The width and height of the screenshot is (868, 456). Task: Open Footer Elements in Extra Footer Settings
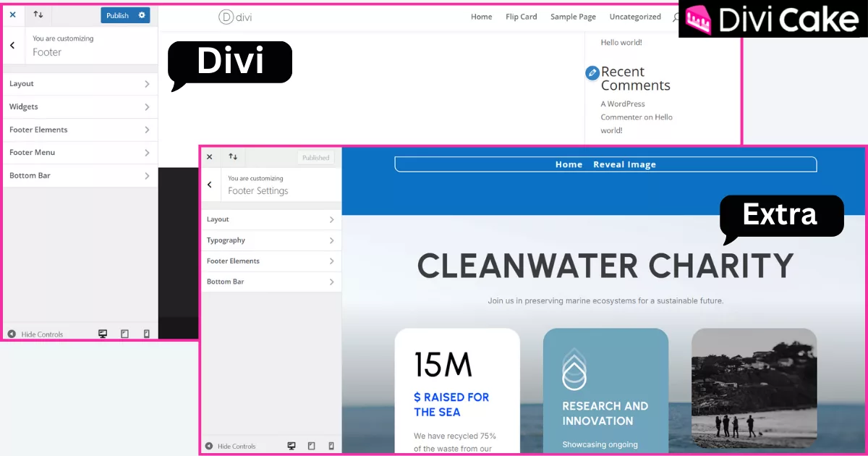tap(271, 261)
